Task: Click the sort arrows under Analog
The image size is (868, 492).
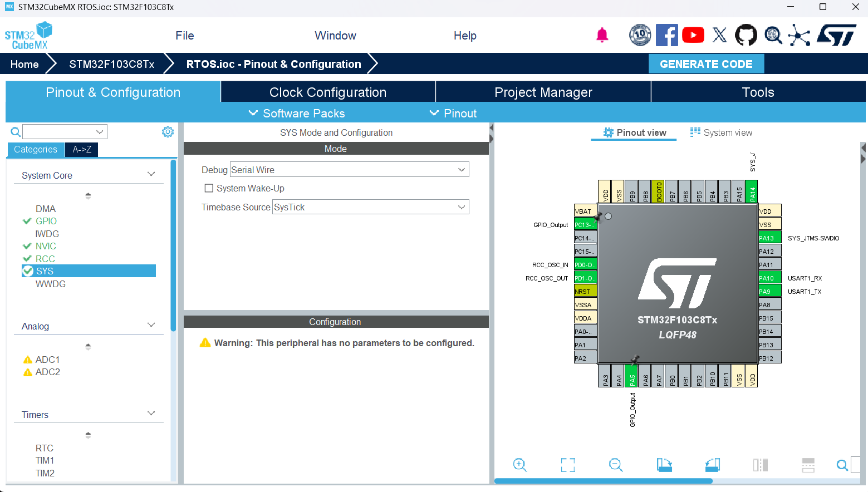Action: tap(88, 347)
